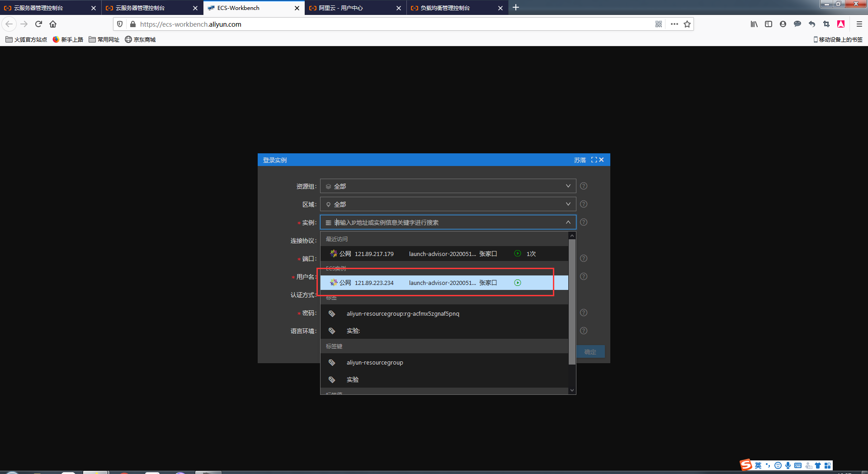Open 京东商城 bookmark link

coord(144,39)
